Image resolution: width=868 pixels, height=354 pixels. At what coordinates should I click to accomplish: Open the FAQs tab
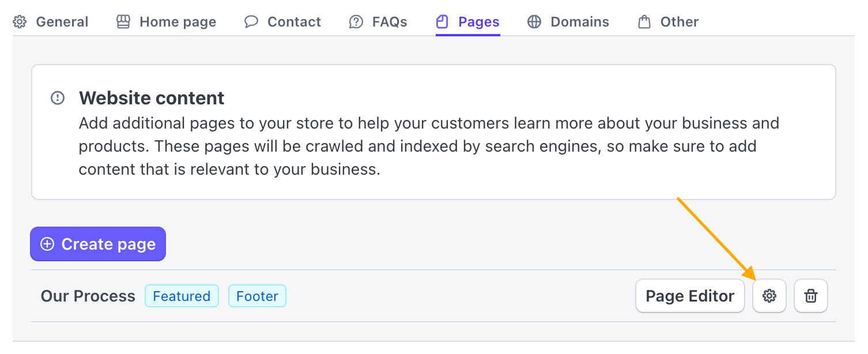click(x=389, y=21)
